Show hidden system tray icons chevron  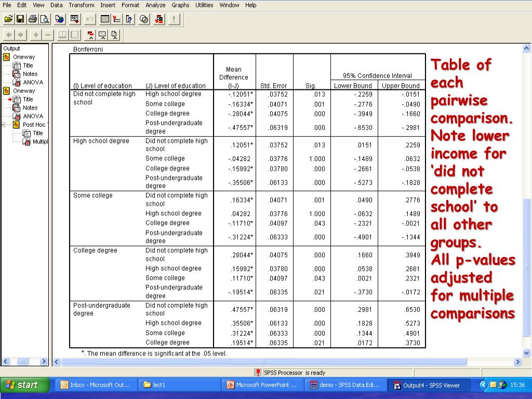point(484,385)
